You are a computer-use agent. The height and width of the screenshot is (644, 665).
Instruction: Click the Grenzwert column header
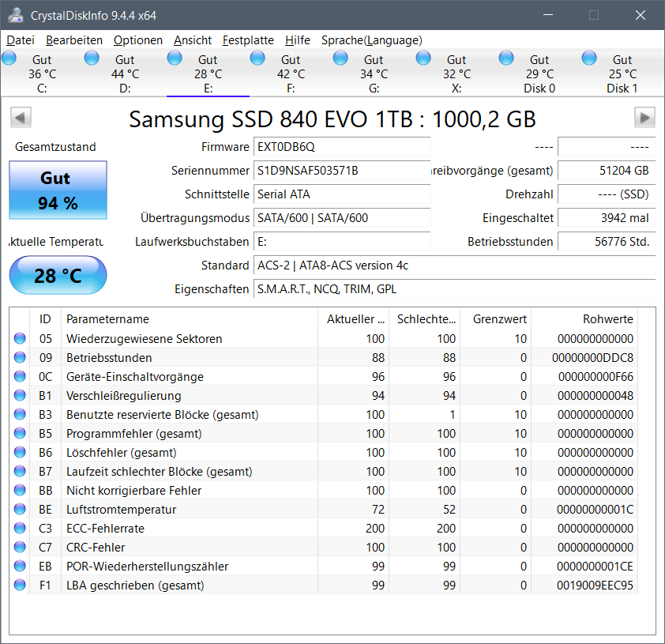coord(496,319)
